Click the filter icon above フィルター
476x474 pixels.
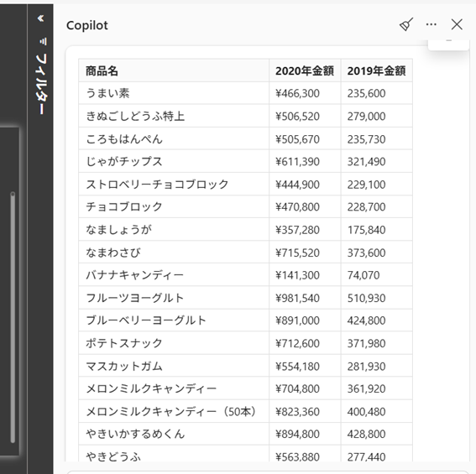43,41
